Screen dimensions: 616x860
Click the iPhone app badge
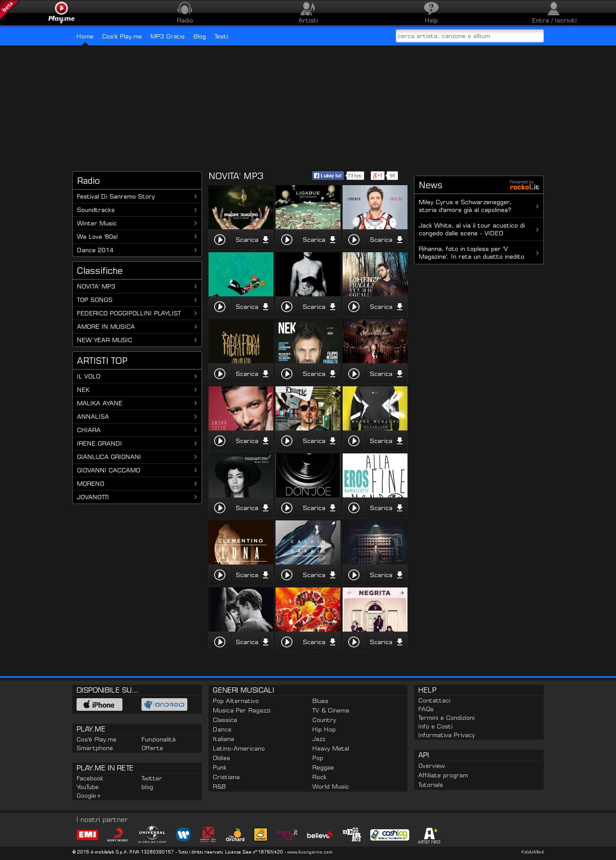[99, 705]
